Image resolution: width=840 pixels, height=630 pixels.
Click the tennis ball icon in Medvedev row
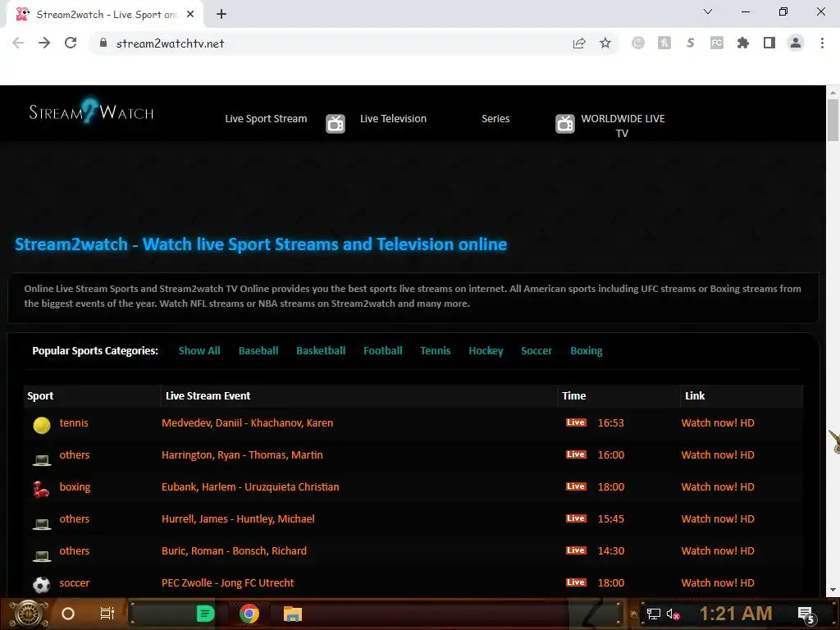tap(42, 425)
